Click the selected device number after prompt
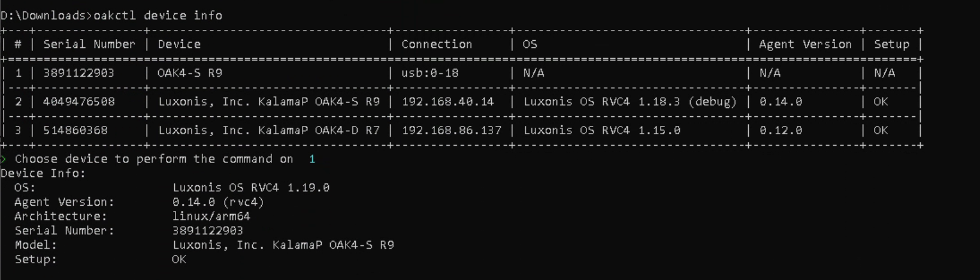Viewport: 980px width, 280px height. 311,159
